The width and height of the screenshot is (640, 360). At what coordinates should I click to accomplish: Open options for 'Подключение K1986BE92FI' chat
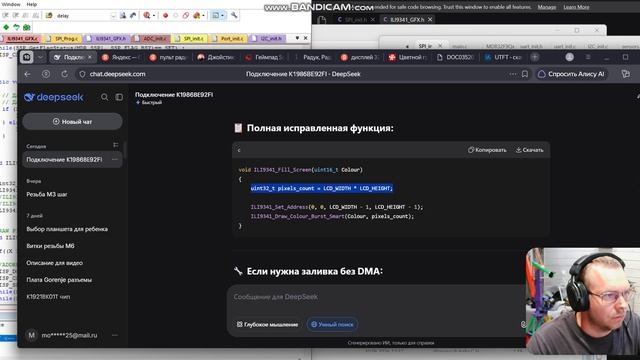pos(115,160)
